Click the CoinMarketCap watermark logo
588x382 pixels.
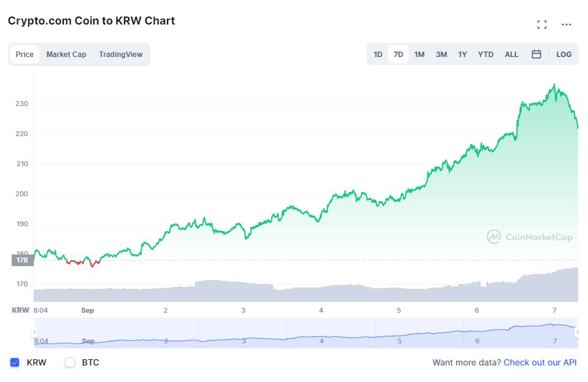[529, 237]
